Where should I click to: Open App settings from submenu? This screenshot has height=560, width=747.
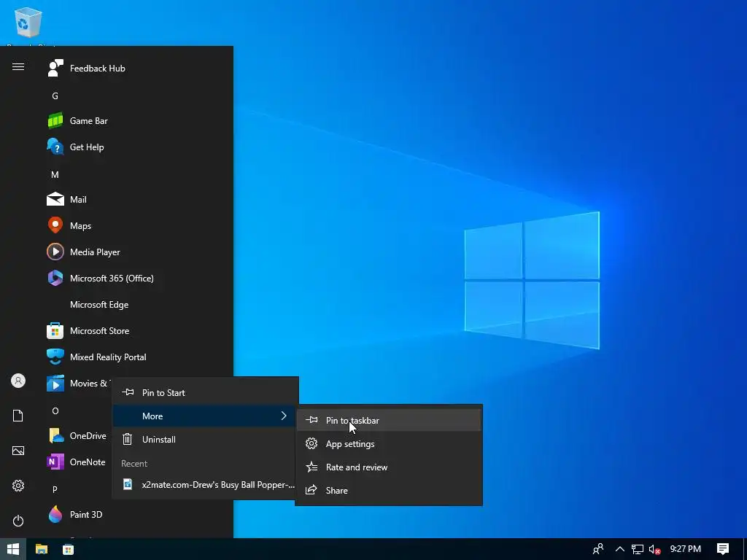(x=389, y=444)
